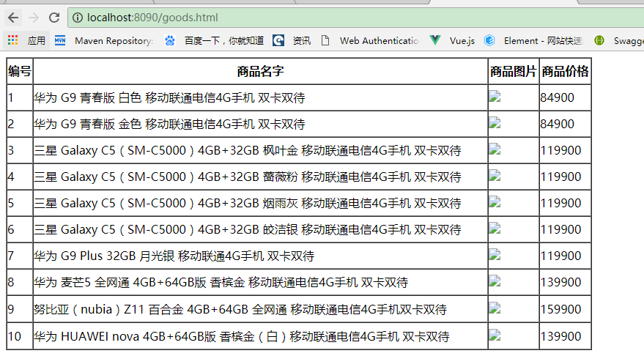This screenshot has width=644, height=356.
Task: Select the 华为 HUAWEI nova product name
Action: pos(242,337)
